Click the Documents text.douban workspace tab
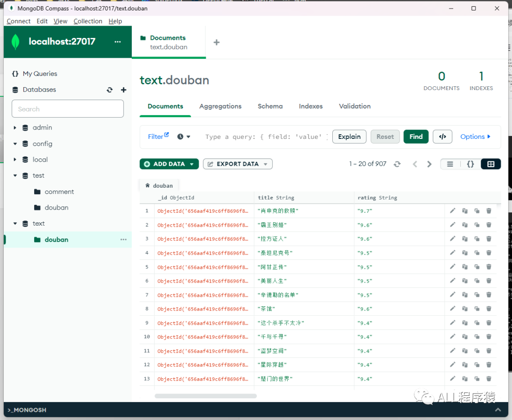 (168, 42)
